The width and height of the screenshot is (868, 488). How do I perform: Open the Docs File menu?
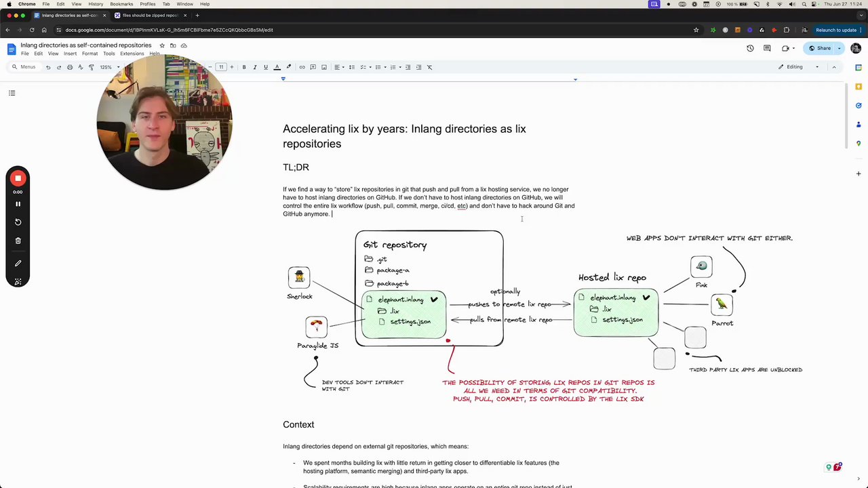24,54
